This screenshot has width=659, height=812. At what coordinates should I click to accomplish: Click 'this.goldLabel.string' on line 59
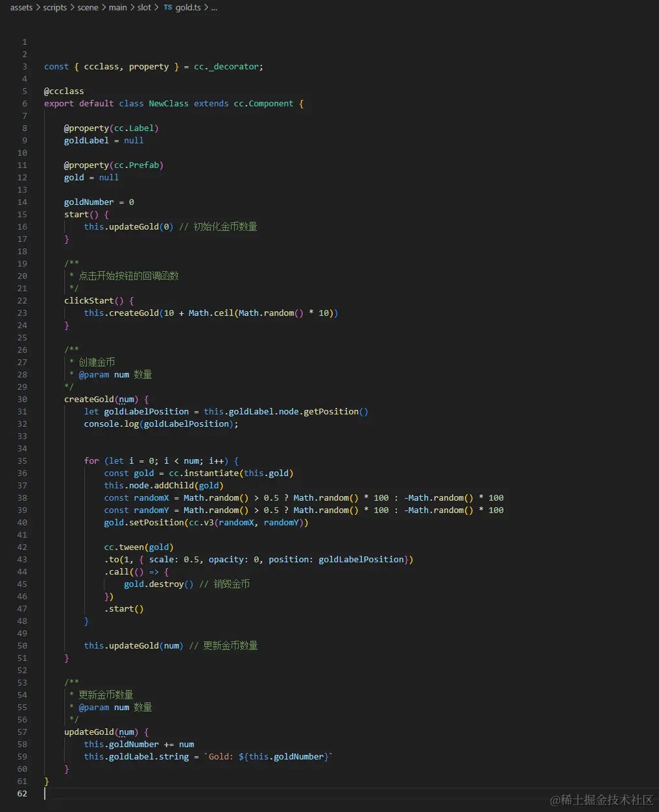click(136, 757)
